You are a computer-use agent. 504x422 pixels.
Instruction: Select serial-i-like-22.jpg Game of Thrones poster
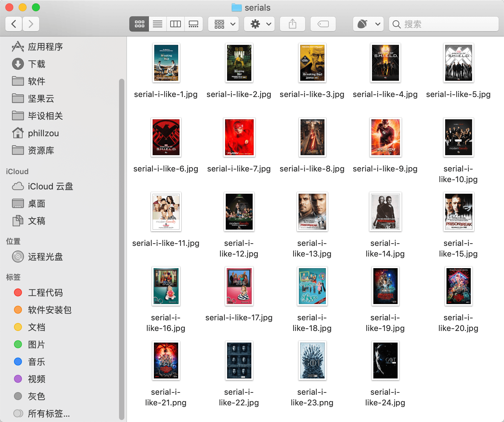point(239,361)
